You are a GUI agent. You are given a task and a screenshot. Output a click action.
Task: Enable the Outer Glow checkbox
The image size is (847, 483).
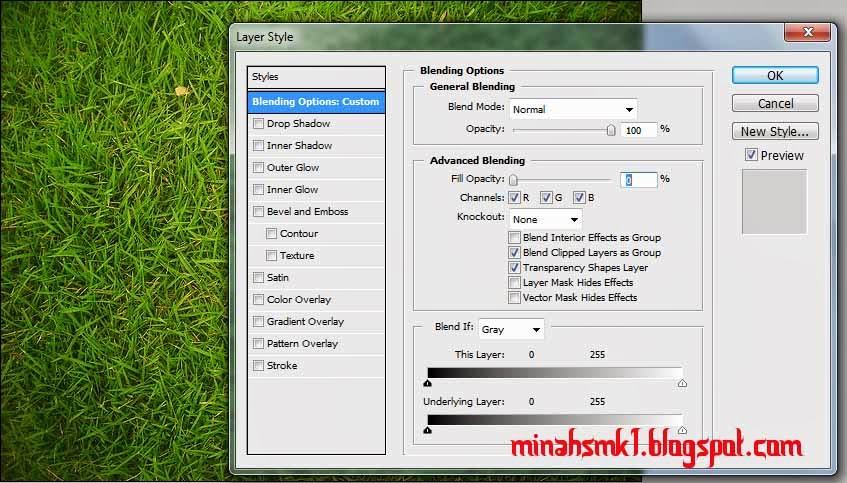click(x=258, y=167)
